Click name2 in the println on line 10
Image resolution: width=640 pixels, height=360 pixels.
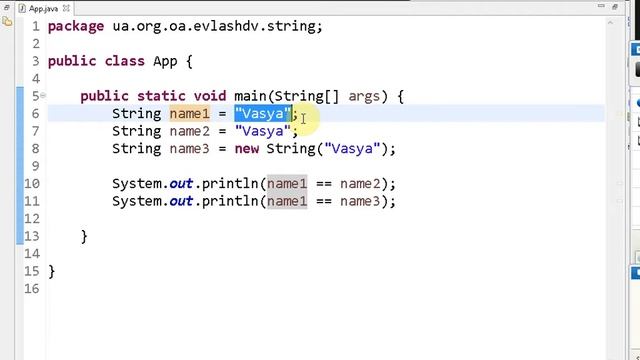pyautogui.click(x=360, y=184)
